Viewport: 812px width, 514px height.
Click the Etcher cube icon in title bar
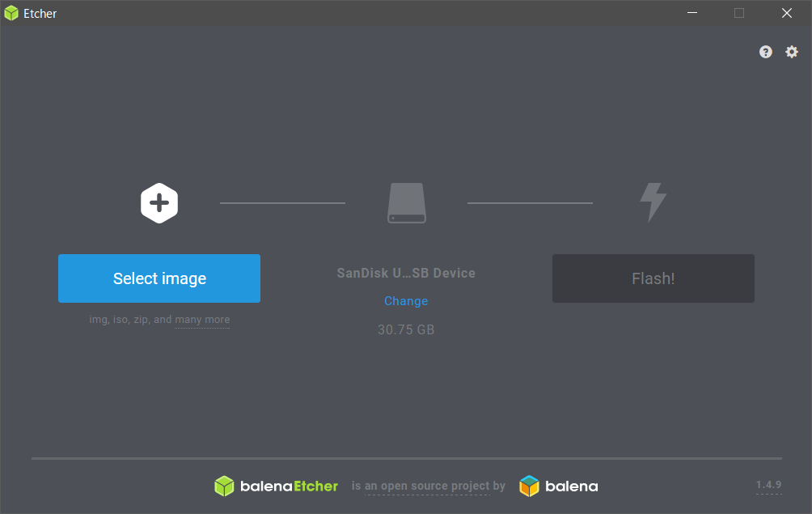11,14
